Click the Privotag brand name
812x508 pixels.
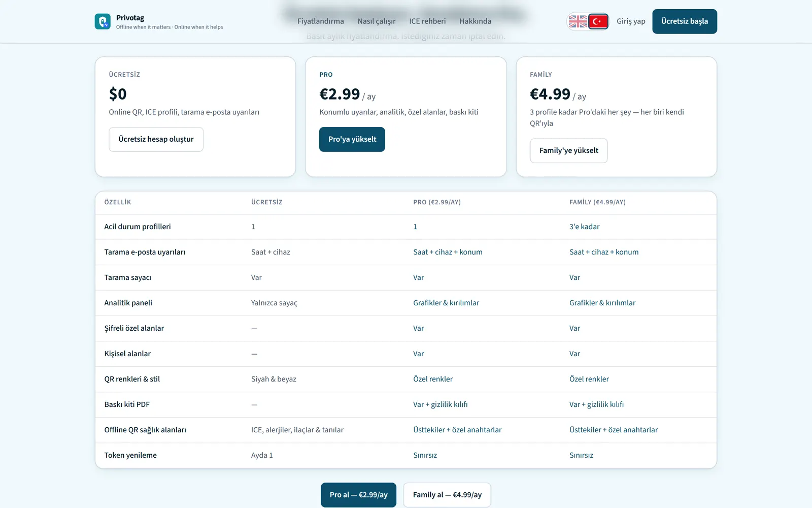coord(130,18)
